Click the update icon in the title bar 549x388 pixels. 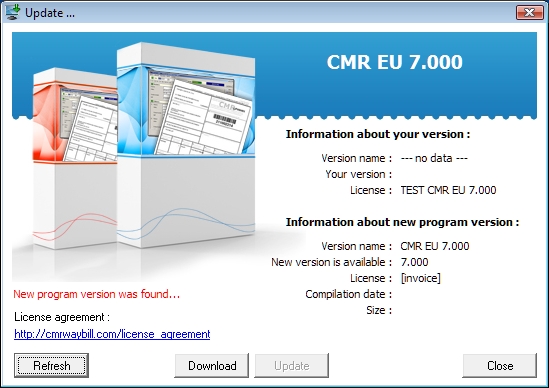(x=13, y=12)
